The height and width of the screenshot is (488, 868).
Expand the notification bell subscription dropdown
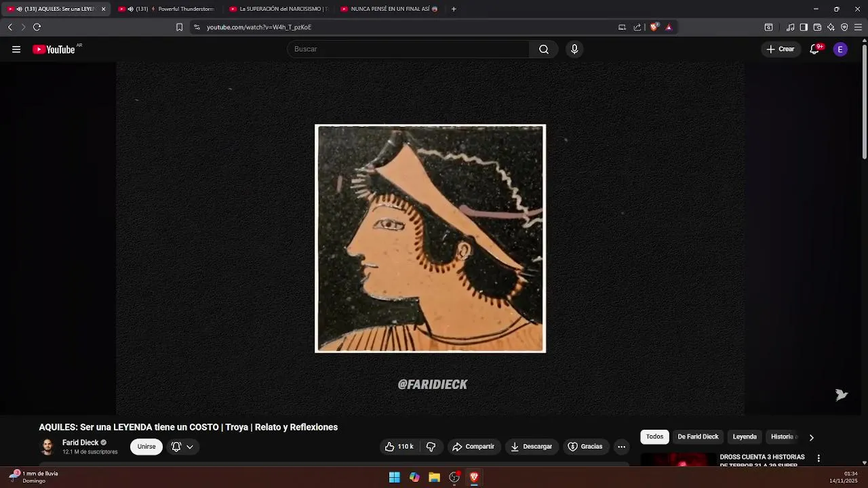click(x=182, y=447)
